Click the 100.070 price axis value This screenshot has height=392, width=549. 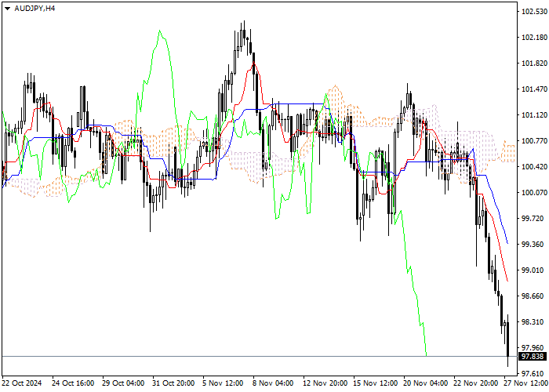[x=534, y=193]
